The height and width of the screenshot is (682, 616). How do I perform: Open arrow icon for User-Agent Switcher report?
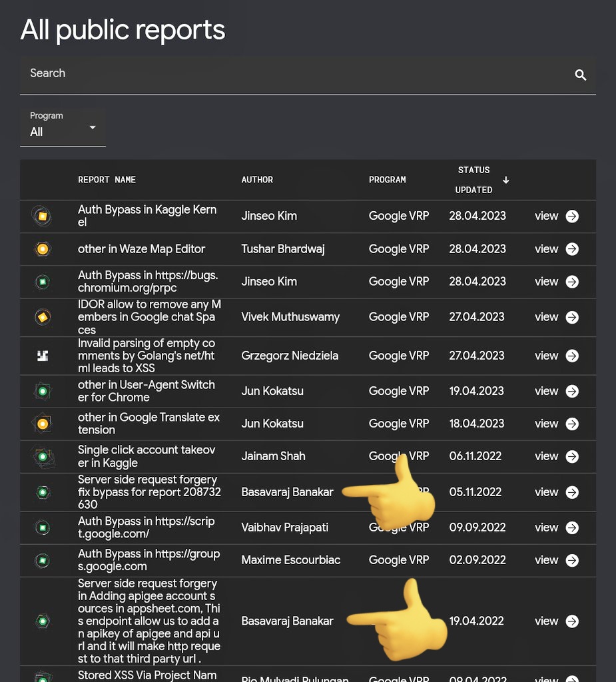click(x=572, y=391)
